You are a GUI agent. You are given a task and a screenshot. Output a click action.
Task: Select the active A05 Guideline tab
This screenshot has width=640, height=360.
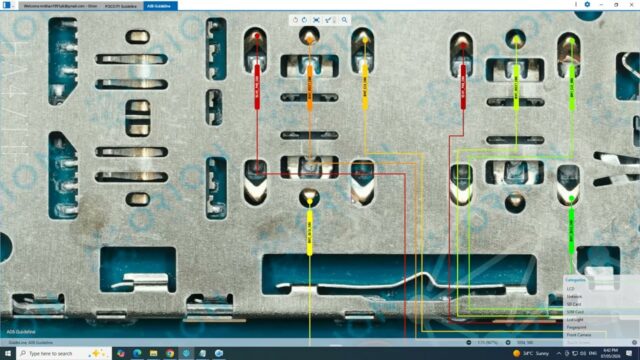point(160,6)
